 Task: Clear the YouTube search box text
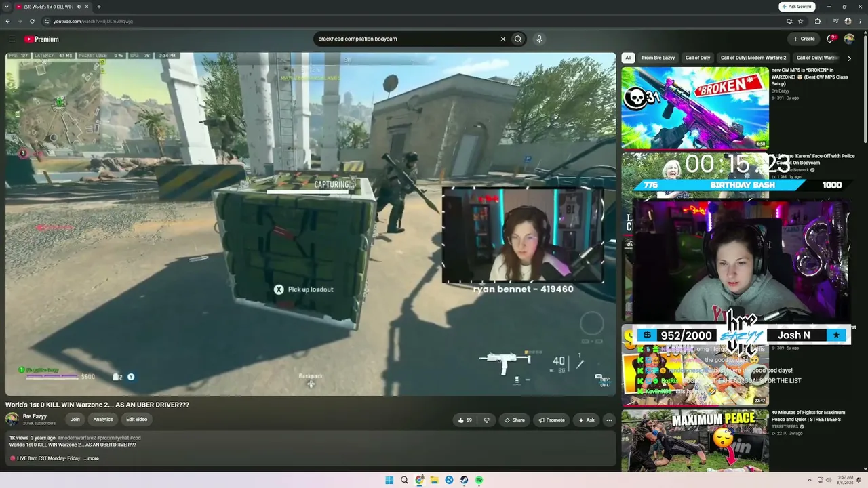[502, 39]
